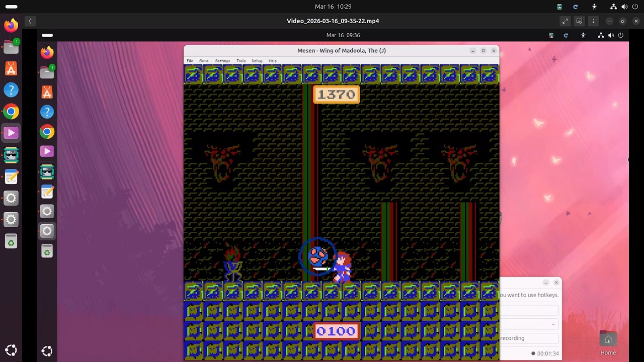Click the recorded video's 09:36 clock

343,35
